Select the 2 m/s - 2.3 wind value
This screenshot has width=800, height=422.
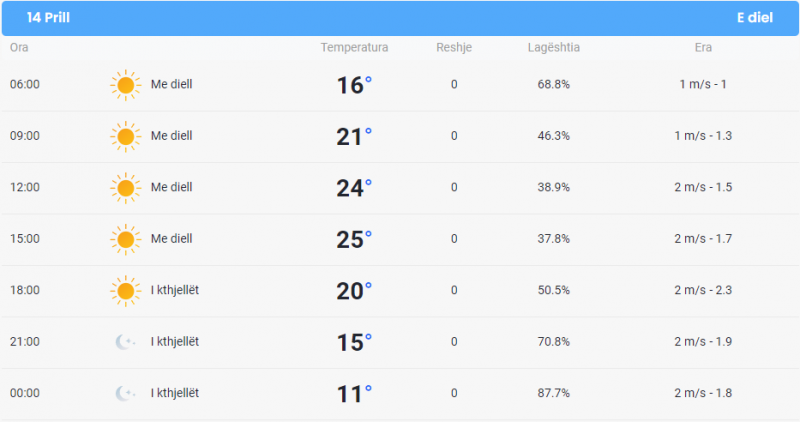703,290
